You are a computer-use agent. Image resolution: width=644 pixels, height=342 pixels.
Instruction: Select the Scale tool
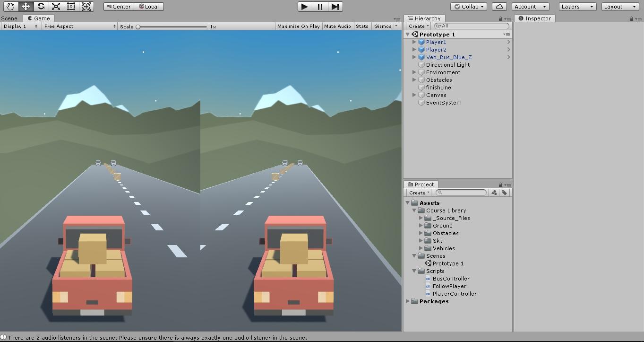[56, 7]
